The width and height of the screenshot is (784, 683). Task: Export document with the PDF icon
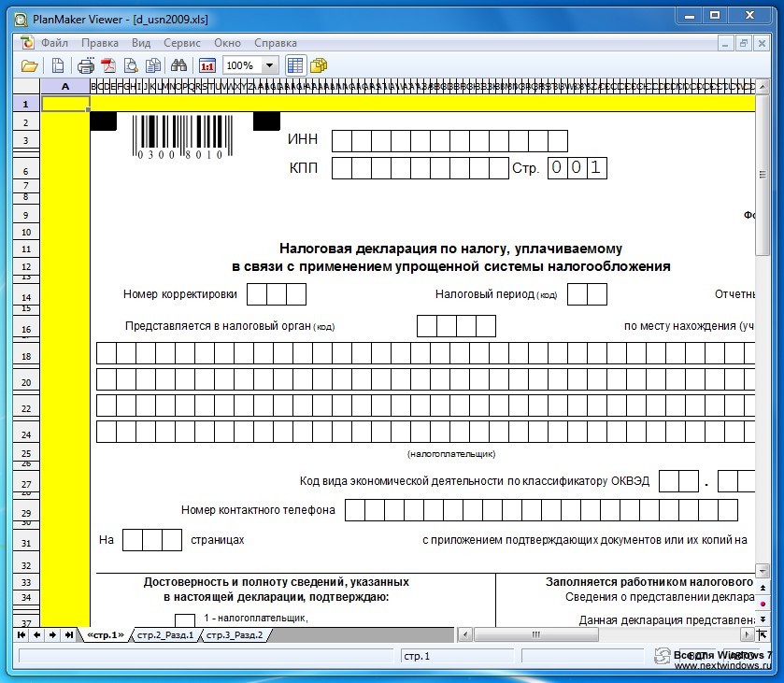108,65
